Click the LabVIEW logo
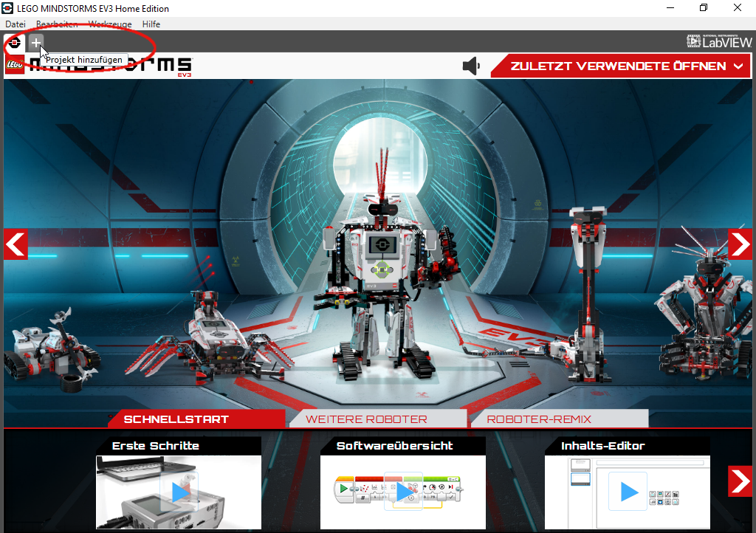 tap(719, 41)
